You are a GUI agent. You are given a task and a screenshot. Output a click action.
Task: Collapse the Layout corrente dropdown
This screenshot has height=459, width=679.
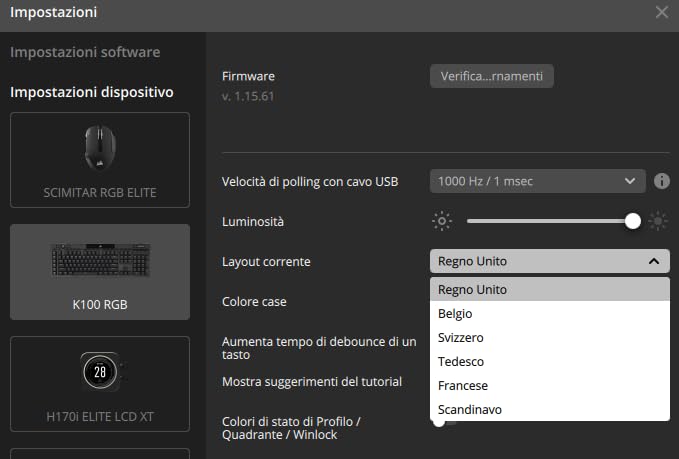pos(550,261)
